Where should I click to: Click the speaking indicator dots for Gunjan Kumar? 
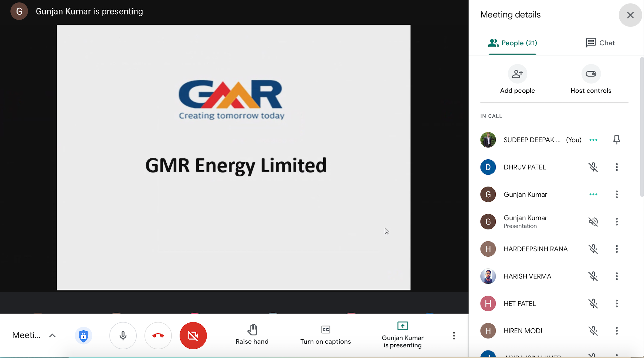click(593, 194)
